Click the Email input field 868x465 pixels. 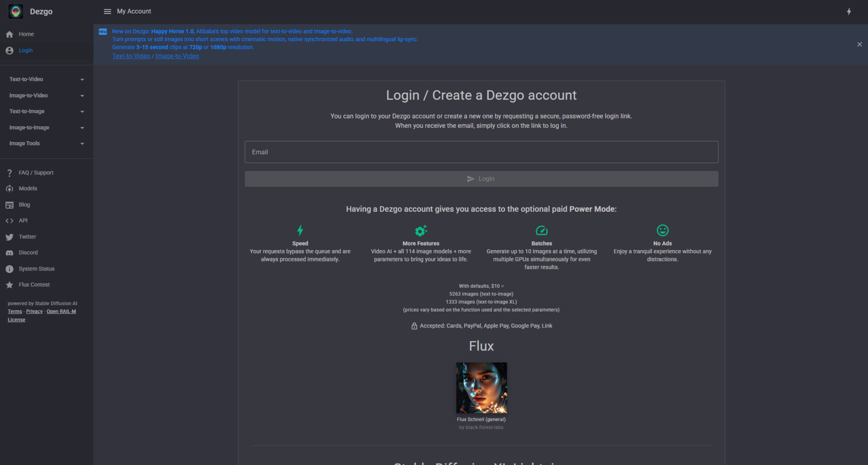click(x=481, y=152)
